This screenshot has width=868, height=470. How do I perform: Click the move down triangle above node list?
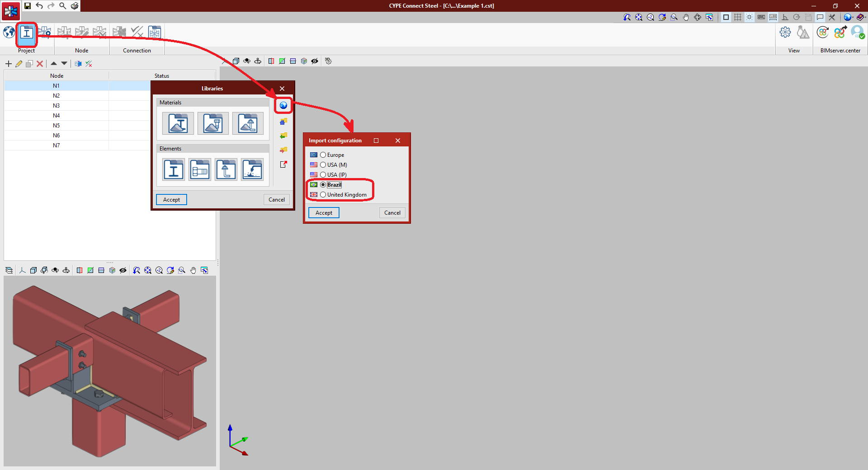click(64, 63)
